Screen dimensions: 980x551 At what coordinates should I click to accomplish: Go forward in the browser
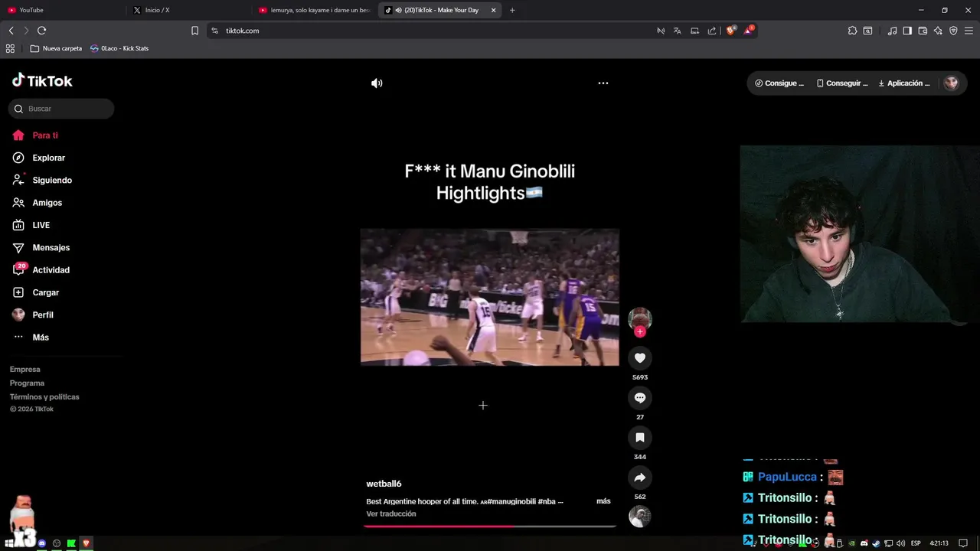pyautogui.click(x=26, y=31)
